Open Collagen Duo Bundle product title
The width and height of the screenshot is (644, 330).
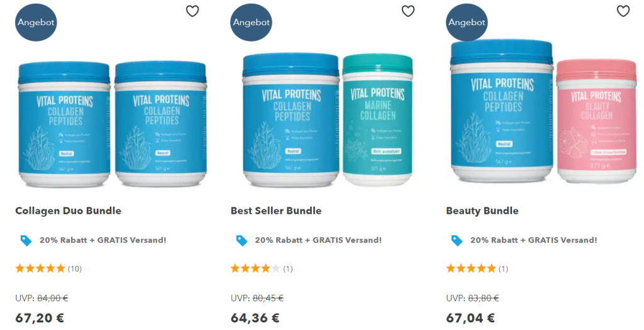[x=68, y=211]
